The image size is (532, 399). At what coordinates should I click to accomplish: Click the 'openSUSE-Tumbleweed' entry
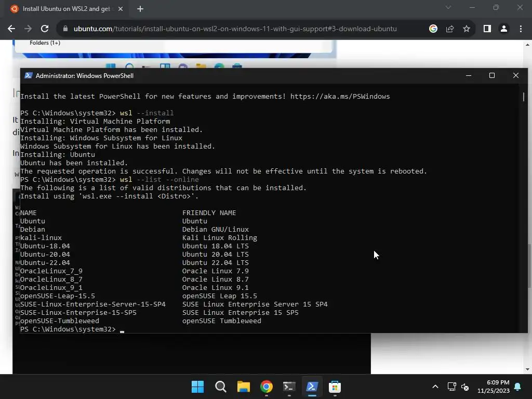coord(60,321)
